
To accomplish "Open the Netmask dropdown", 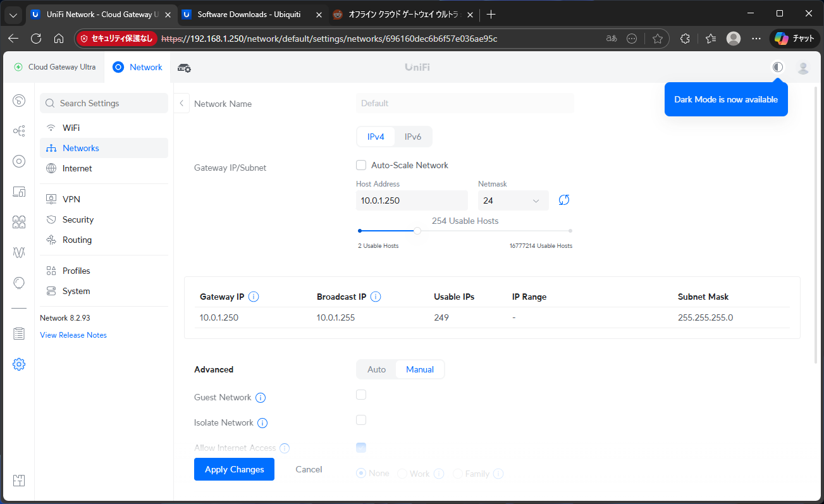I will pos(513,200).
